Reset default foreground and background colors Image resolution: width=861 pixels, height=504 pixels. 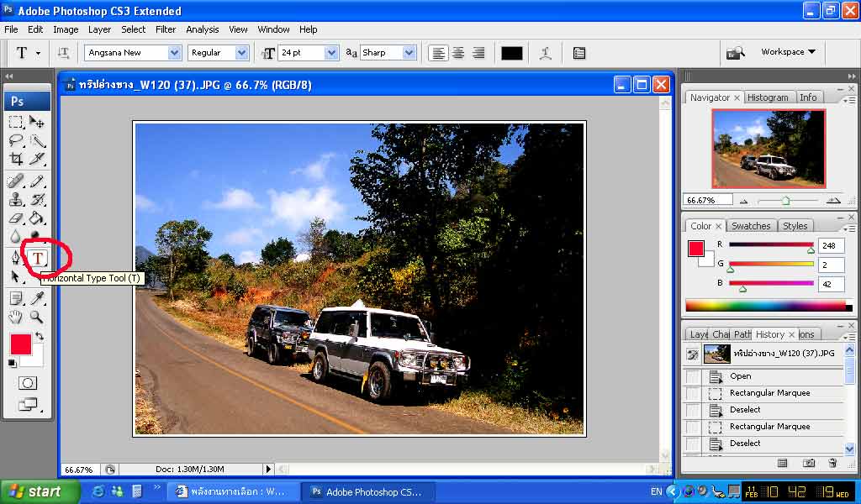pos(12,363)
